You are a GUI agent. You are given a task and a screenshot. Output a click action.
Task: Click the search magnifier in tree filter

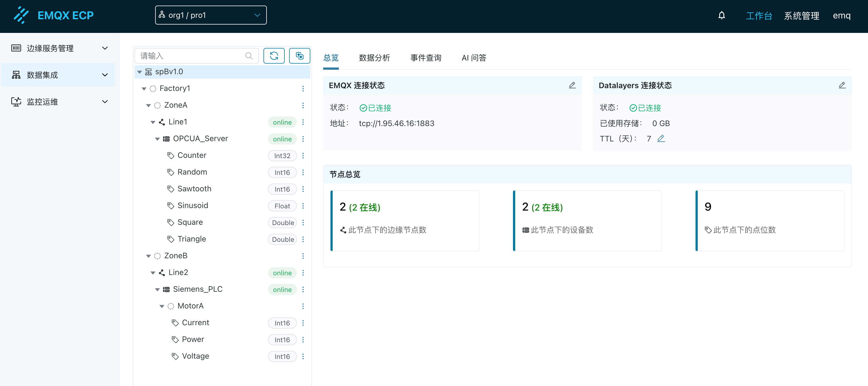point(249,56)
